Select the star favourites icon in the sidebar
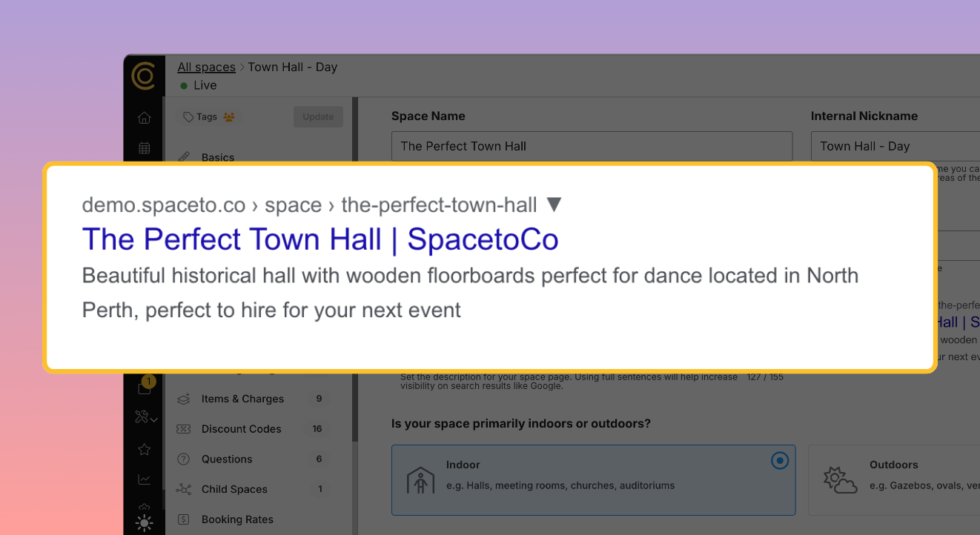 point(144,449)
